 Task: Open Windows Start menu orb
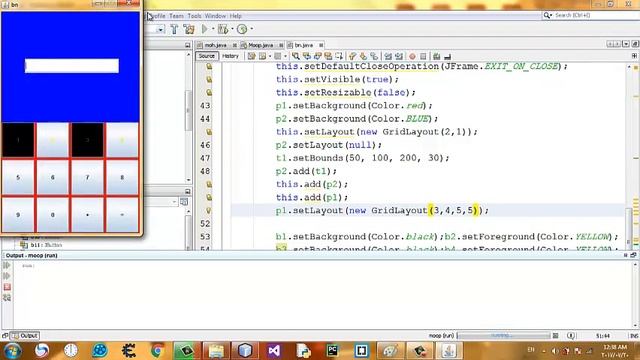pos(12,351)
